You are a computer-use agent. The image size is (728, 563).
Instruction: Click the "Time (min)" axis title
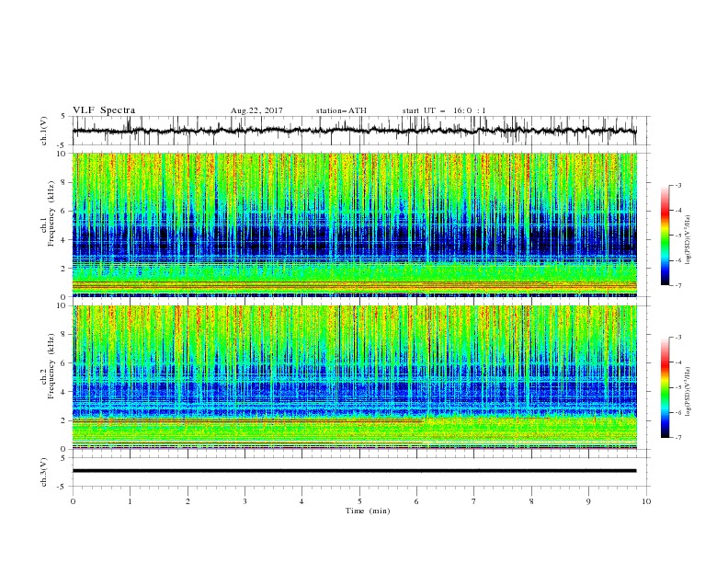[368, 511]
